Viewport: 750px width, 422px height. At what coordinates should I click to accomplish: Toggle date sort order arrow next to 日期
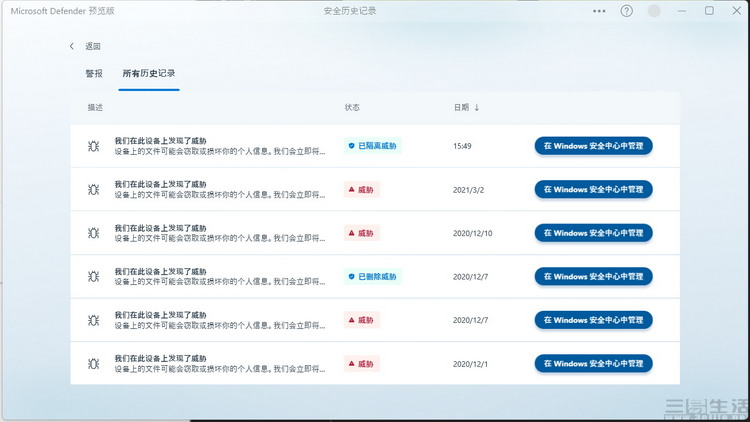coord(476,108)
